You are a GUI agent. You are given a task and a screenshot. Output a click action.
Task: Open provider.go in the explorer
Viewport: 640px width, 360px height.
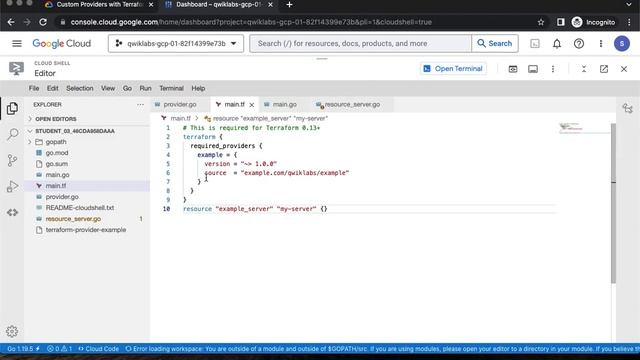62,197
